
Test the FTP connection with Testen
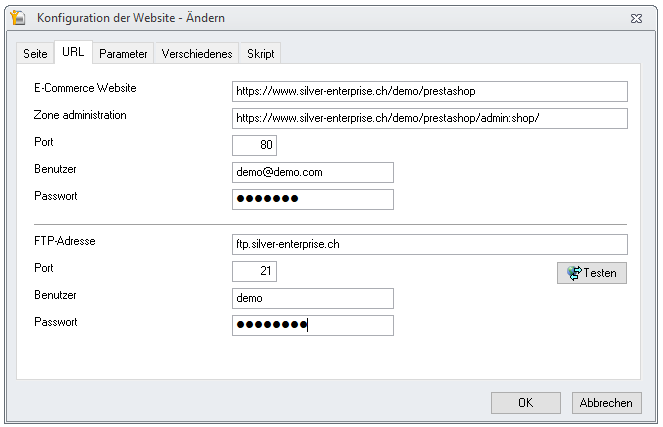592,273
